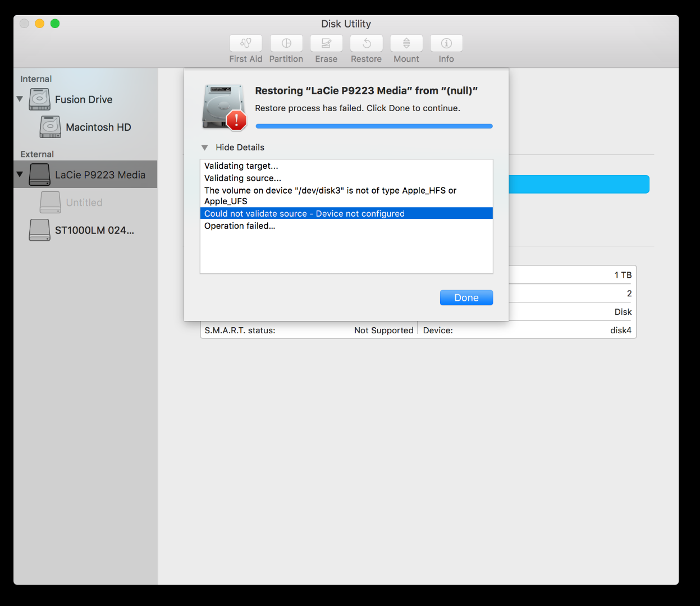This screenshot has width=700, height=606.
Task: Select the '/dev/disk3' not Apple_HFS log line
Action: (346, 196)
